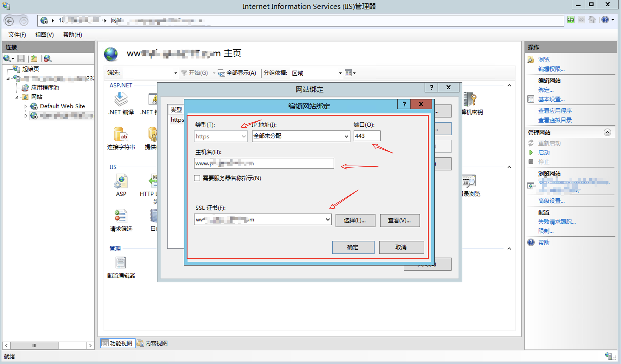
Task: Open the 连接字符串 feature icon
Action: coord(121,135)
